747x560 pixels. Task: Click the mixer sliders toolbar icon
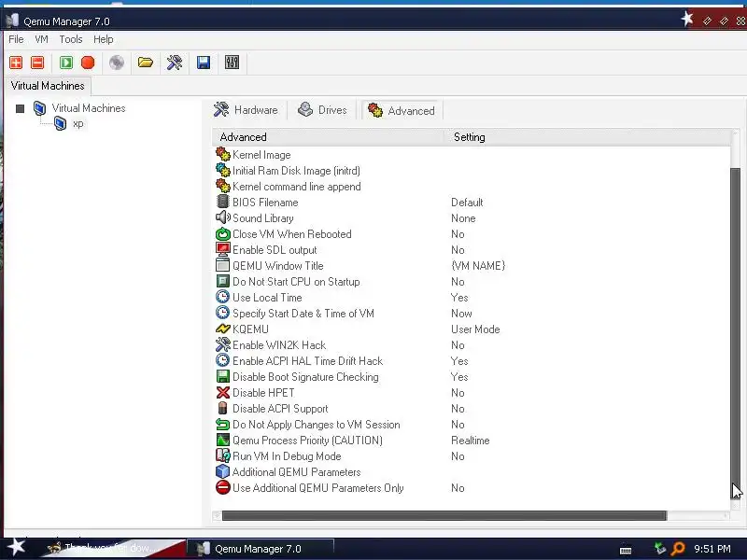tap(232, 63)
